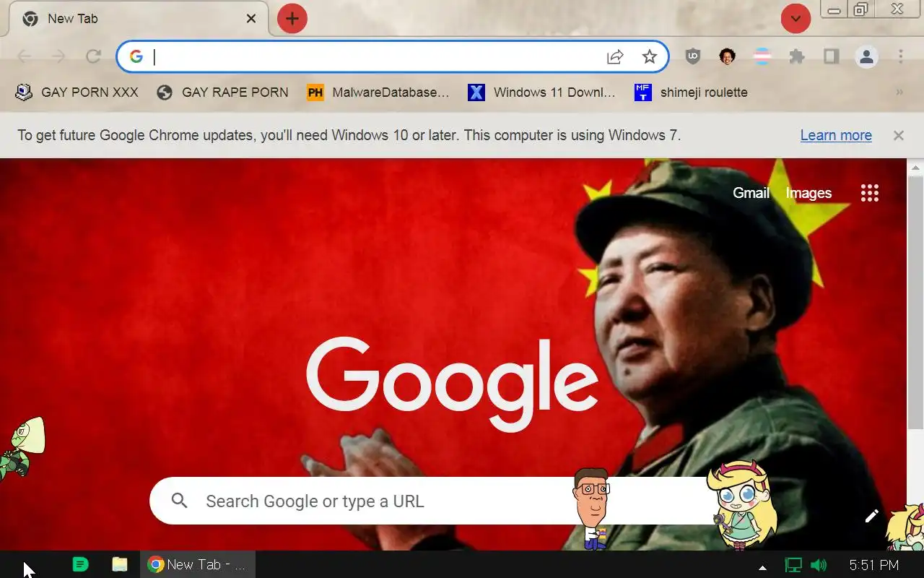Viewport: 924px width, 578px height.
Task: Open the Windows 11 Downl... bookmark
Action: click(541, 92)
